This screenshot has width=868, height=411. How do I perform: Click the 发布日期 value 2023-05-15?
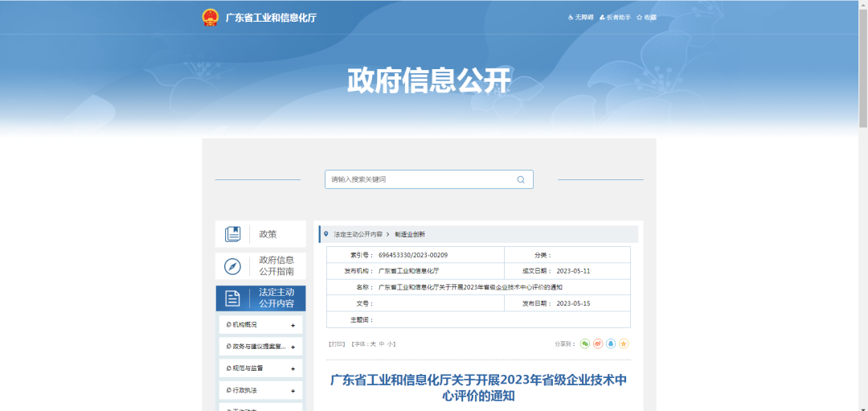point(574,303)
